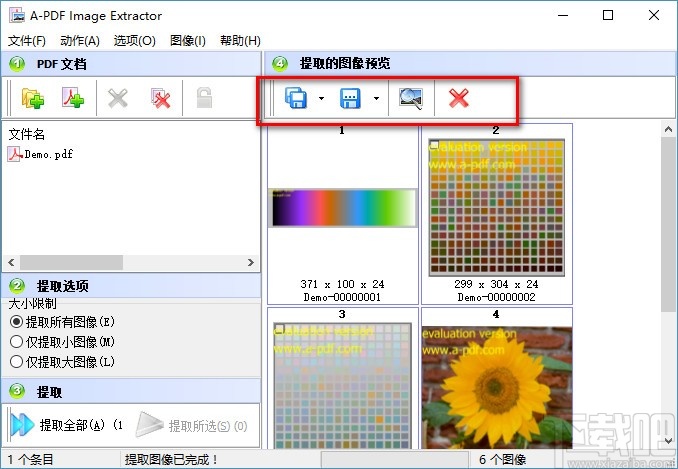Click the add PDF file icon
678x469 pixels.
tap(73, 98)
